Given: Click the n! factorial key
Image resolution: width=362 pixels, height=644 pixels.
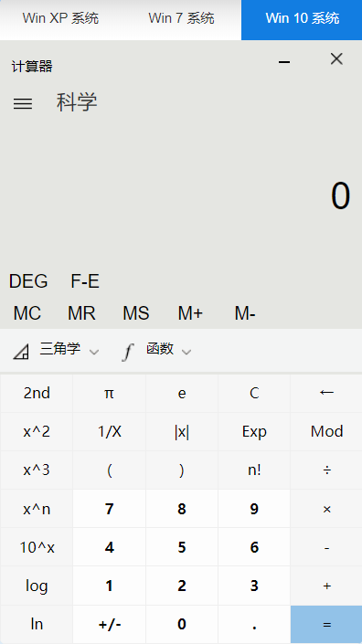Looking at the screenshot, I should pyautogui.click(x=254, y=470).
